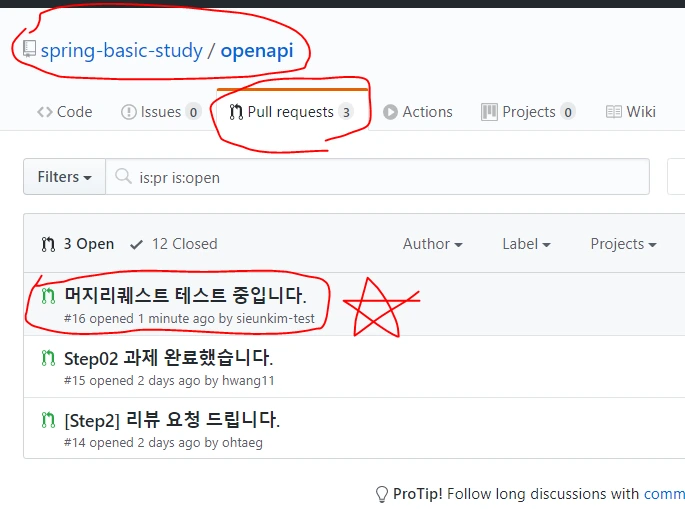Viewport: 685px width, 509px height.
Task: Click the Wiki book icon
Action: [x=613, y=112]
